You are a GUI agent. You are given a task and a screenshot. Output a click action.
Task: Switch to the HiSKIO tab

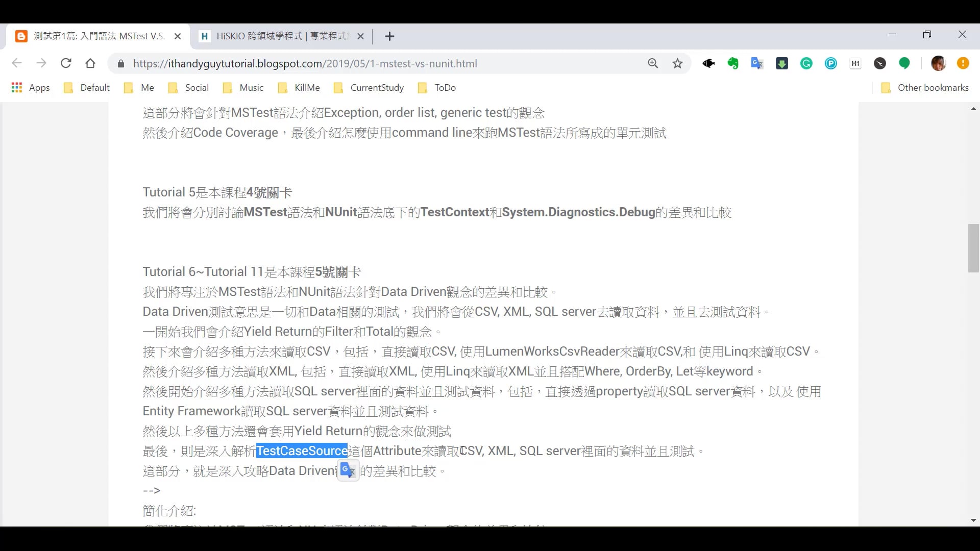click(279, 36)
